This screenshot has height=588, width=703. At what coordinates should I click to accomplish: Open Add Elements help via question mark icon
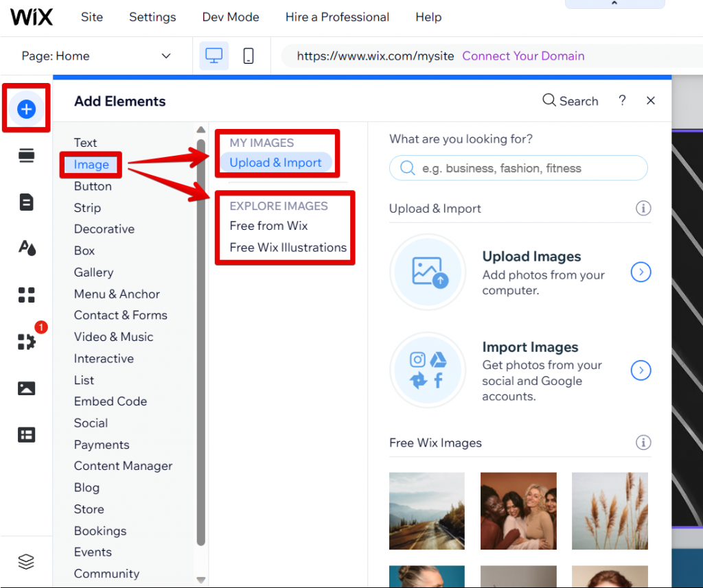tap(622, 100)
